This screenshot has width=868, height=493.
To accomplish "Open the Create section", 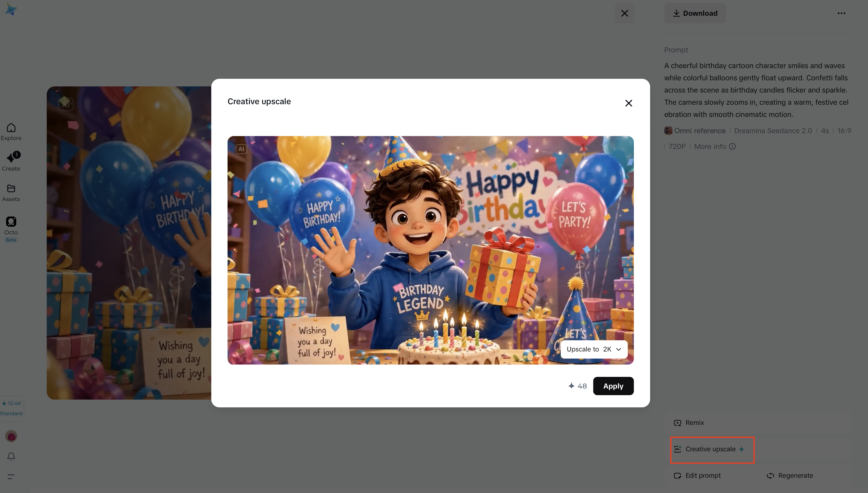I will pyautogui.click(x=11, y=162).
